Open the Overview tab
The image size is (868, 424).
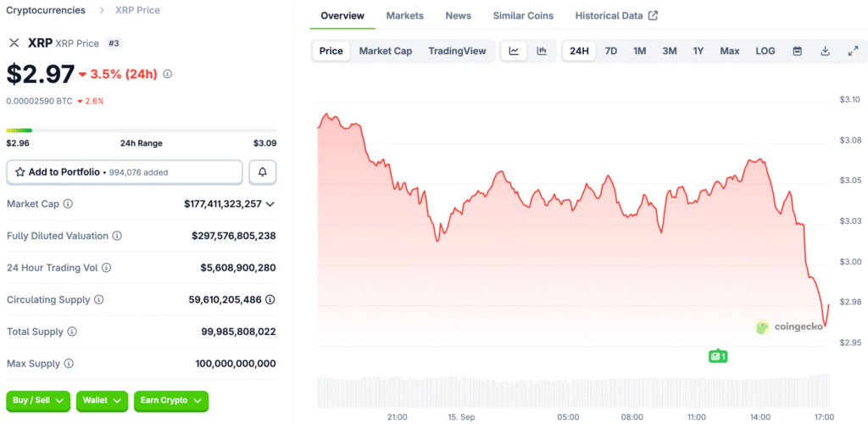[x=342, y=15]
